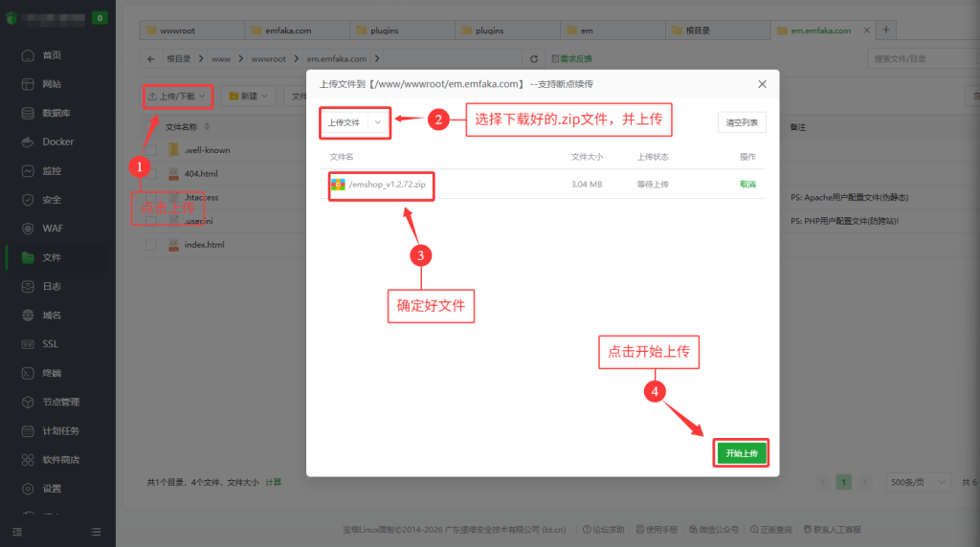Switch to the emfaka.com tab

point(297,30)
